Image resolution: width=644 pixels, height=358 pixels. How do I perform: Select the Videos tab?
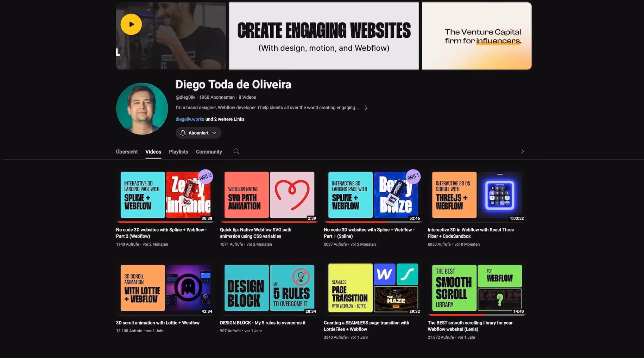tap(153, 152)
